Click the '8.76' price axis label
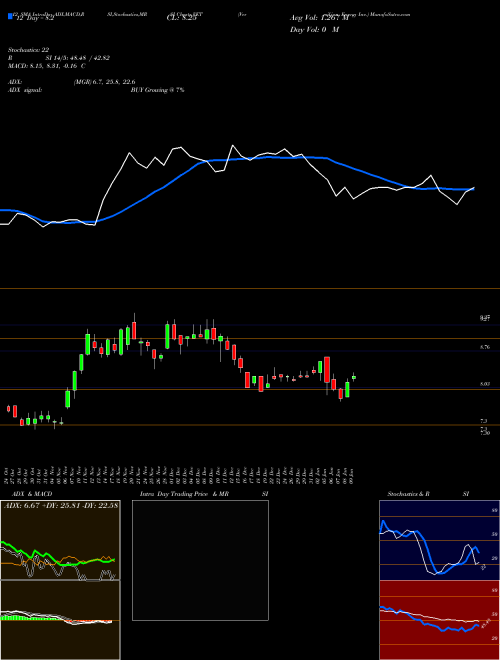The width and height of the screenshot is (500, 660). pyautogui.click(x=485, y=347)
